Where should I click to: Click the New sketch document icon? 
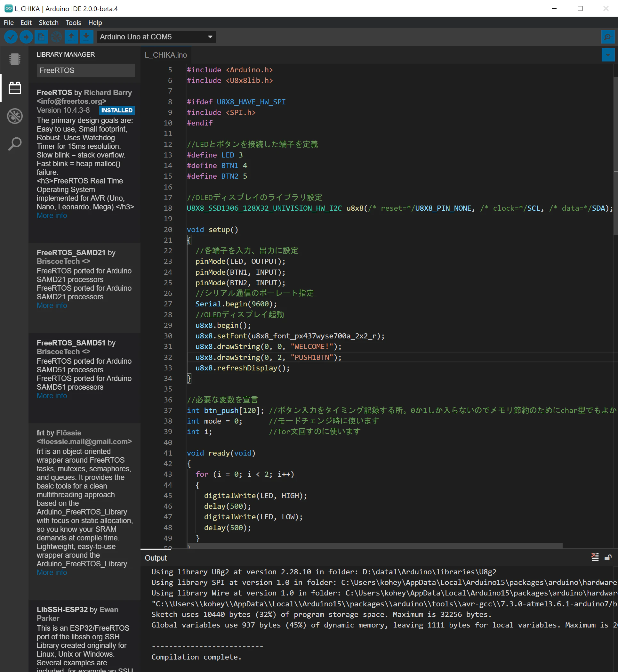coord(41,37)
